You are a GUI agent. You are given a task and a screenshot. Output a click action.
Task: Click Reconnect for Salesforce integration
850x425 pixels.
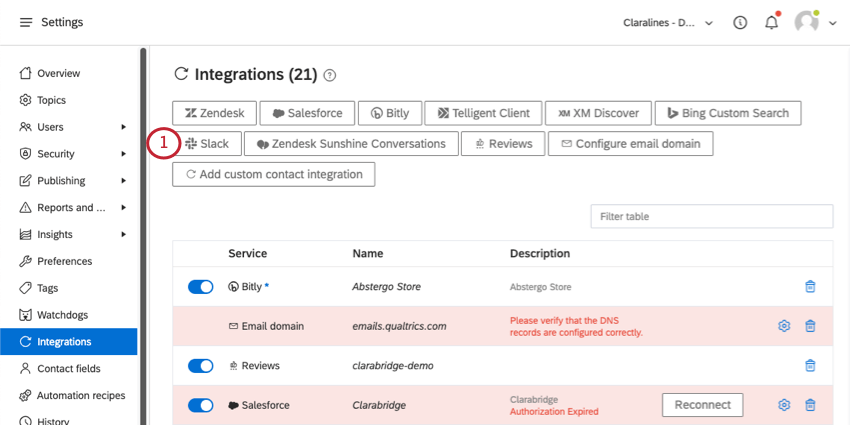click(703, 405)
